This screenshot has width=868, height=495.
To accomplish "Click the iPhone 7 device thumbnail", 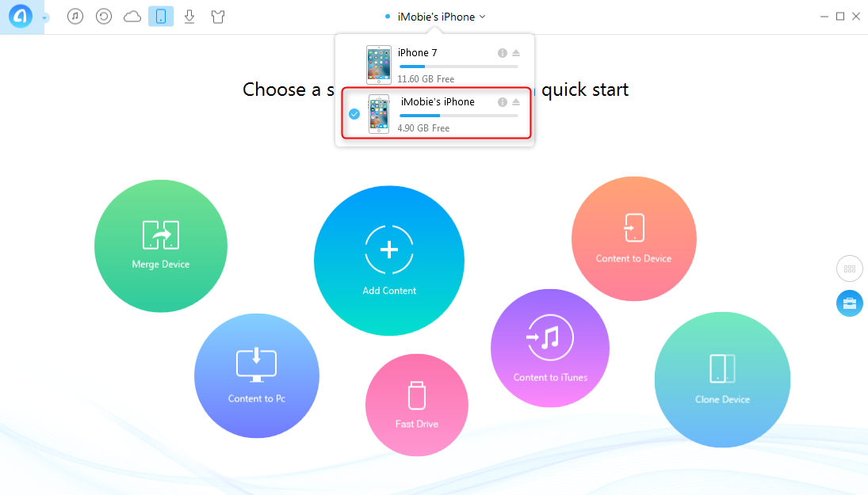I will [379, 65].
